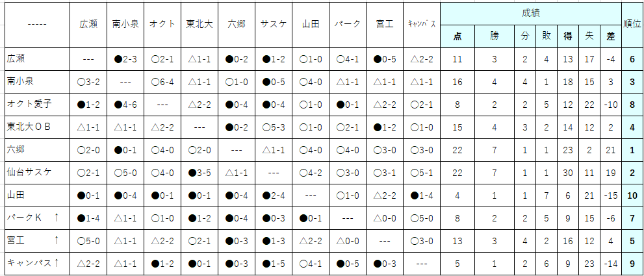Select the 勝 header cell
644x276 pixels.
pyautogui.click(x=495, y=36)
